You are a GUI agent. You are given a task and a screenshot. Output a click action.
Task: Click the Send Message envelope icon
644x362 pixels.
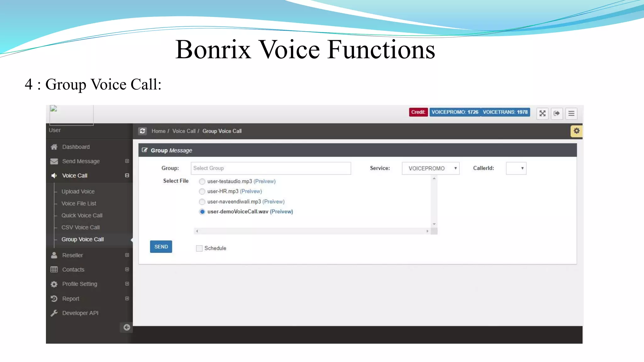coord(54,161)
